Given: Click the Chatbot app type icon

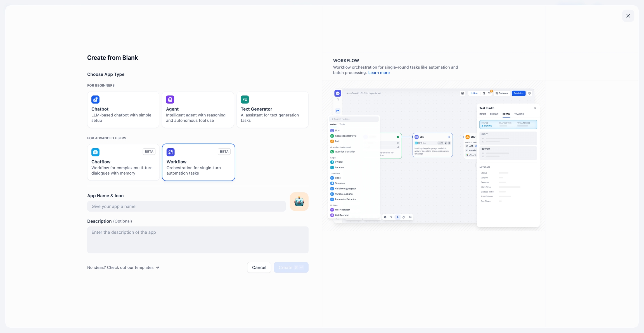Looking at the screenshot, I should 95,99.
